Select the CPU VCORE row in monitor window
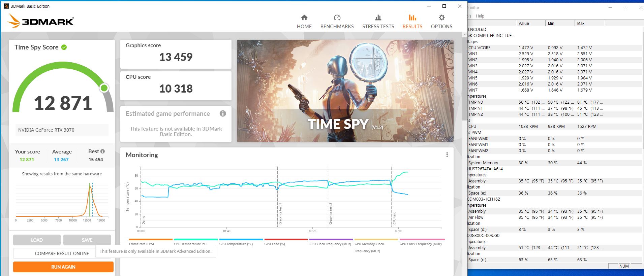Screen dimensions: 644x276 coord(555,48)
